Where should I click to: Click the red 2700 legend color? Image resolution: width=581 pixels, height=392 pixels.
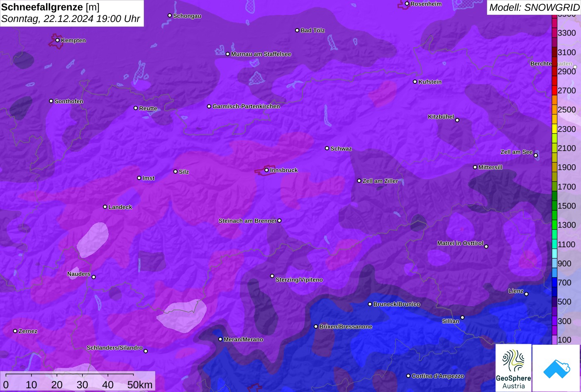pos(554,90)
